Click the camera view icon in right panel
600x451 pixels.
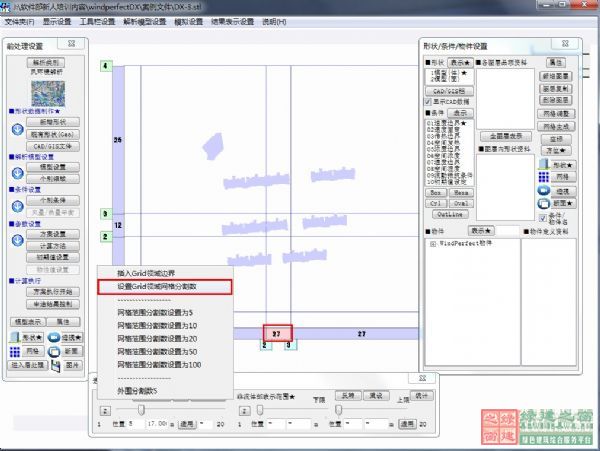544,189
